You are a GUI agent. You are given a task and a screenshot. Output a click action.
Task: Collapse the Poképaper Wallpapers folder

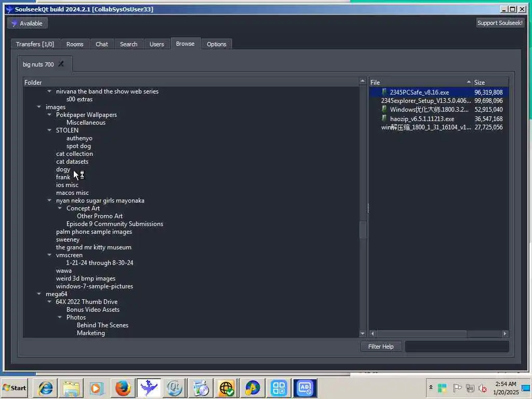[49, 115]
